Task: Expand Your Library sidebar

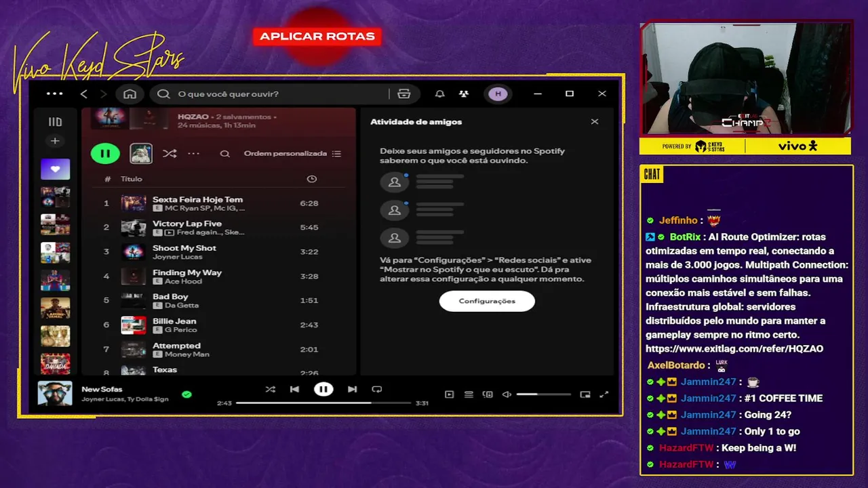Action: (55, 122)
